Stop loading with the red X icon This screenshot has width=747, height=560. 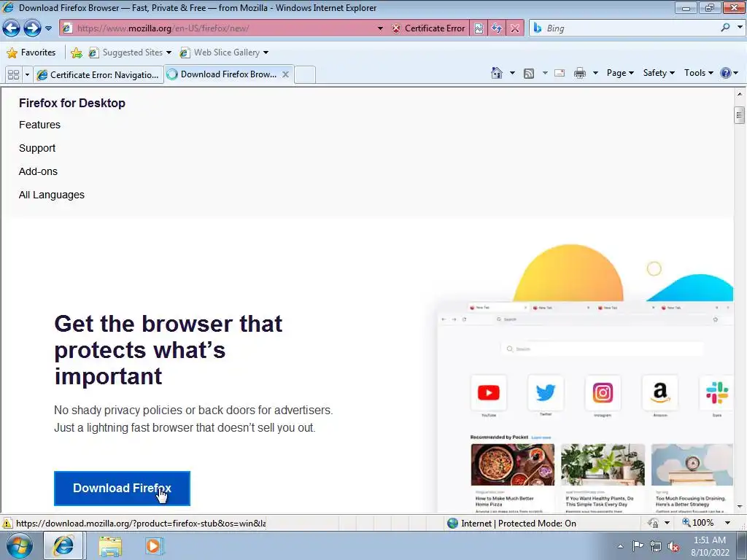tap(514, 28)
